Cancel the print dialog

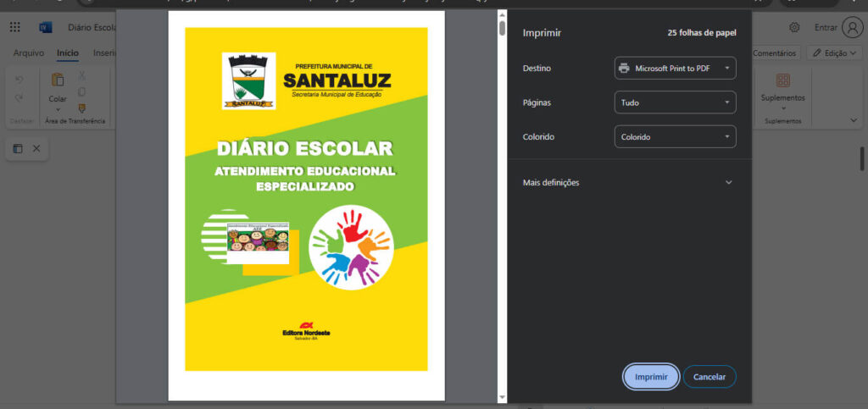(x=709, y=377)
